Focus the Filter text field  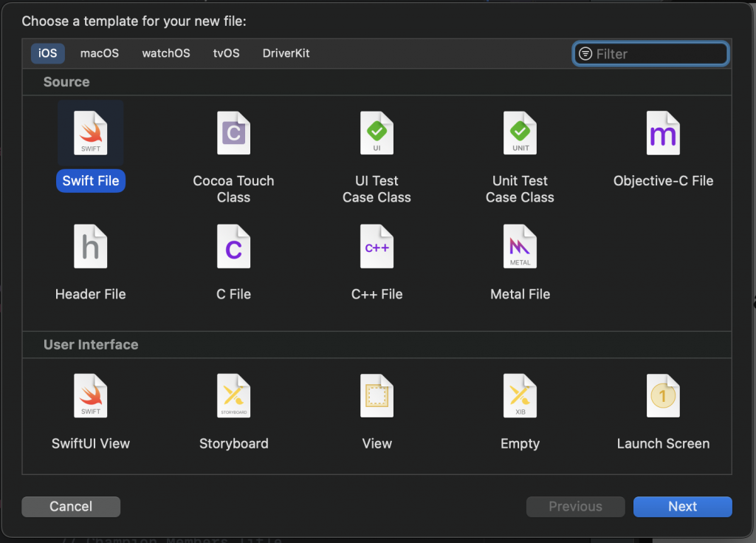point(651,54)
